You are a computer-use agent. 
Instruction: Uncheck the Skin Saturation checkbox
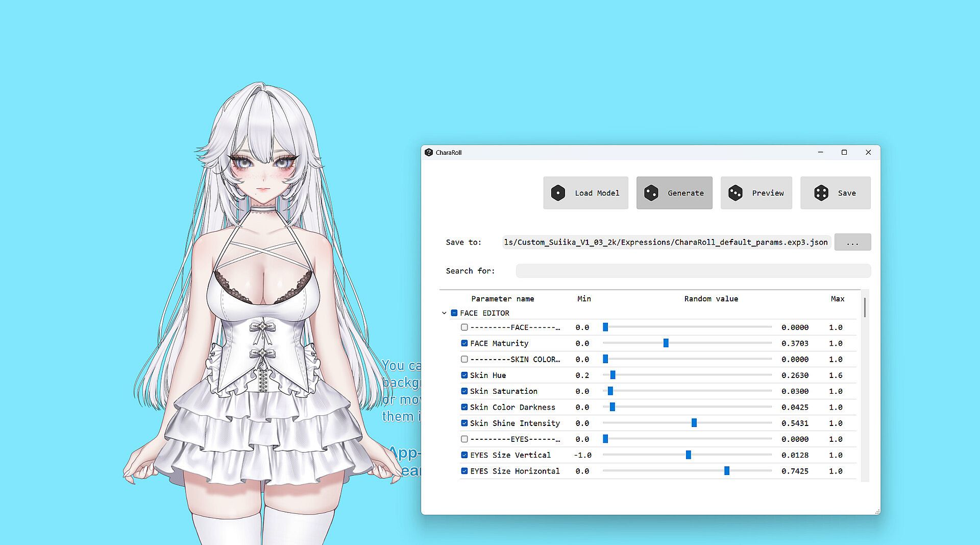click(x=464, y=391)
